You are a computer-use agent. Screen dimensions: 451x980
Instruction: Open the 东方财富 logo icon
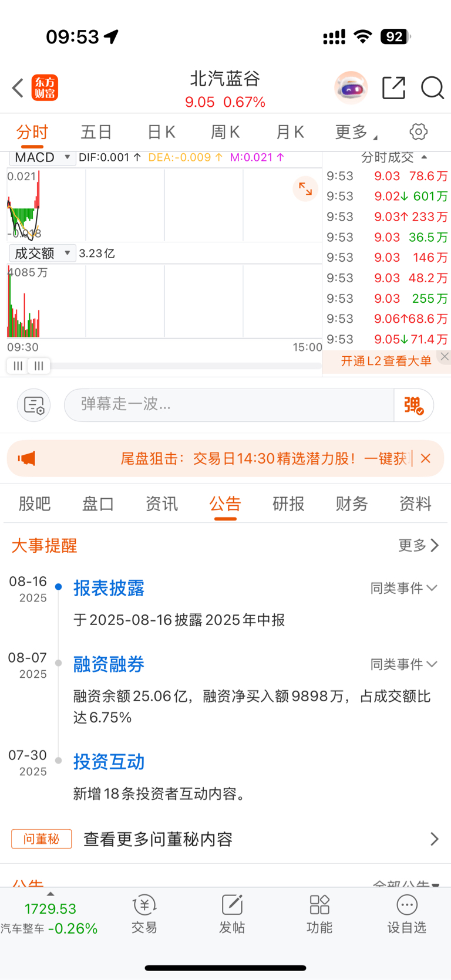pyautogui.click(x=45, y=88)
